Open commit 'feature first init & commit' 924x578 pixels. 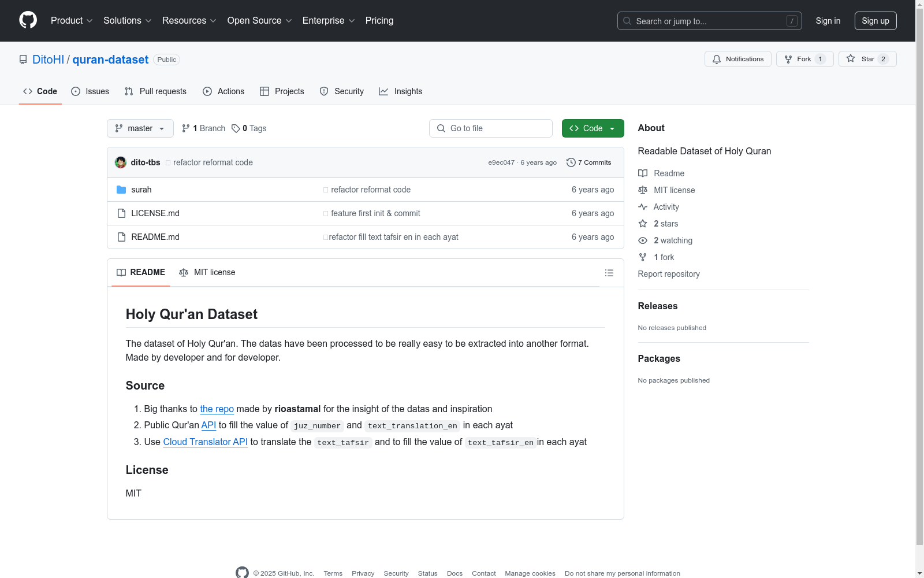(375, 213)
